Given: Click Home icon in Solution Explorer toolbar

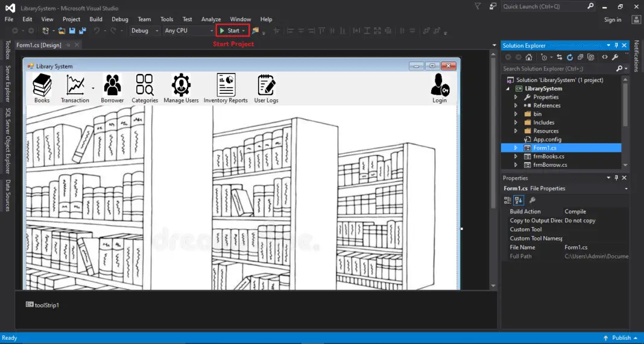Looking at the screenshot, I should (529, 57).
